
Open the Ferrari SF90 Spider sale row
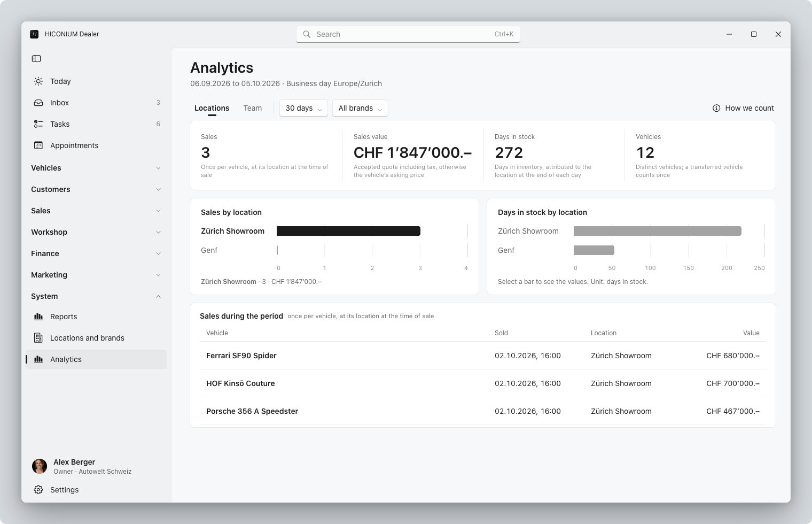coord(483,356)
